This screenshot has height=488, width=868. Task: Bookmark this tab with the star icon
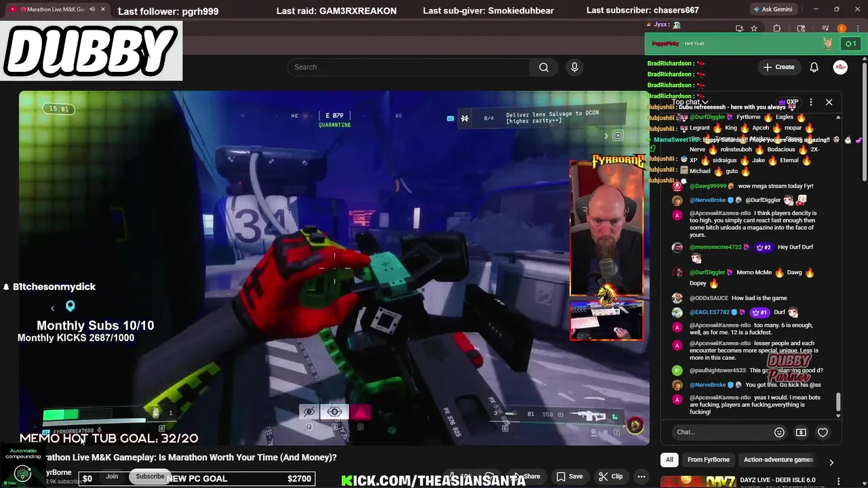(x=754, y=28)
